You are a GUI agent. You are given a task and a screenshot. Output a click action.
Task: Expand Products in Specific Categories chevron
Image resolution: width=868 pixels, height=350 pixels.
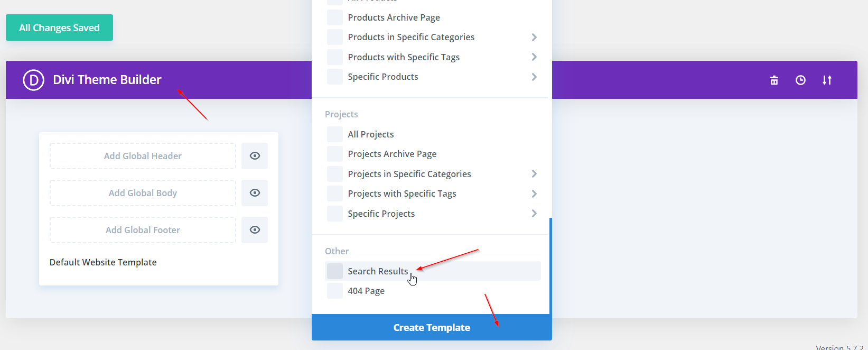[x=534, y=37]
